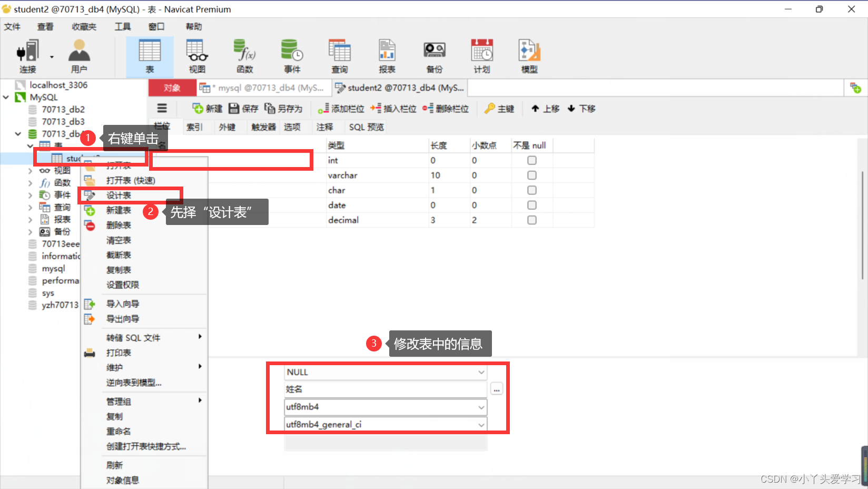868x489 pixels.
Task: Toggle not-null checkbox for date row
Action: [532, 205]
